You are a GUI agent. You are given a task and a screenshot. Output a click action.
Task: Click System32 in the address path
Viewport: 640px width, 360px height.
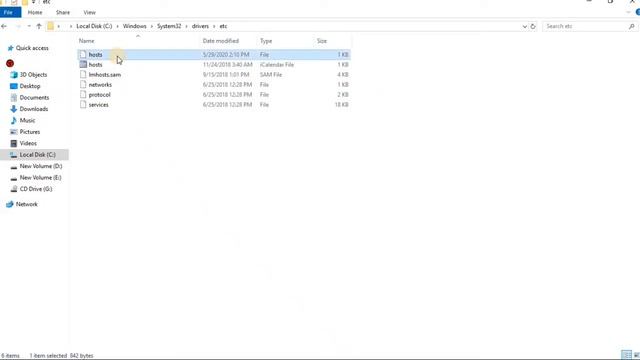coord(169,26)
